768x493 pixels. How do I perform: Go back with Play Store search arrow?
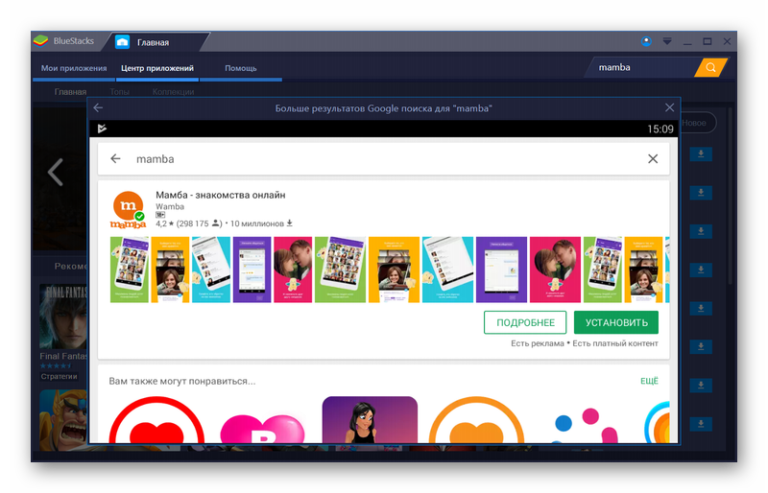(x=115, y=159)
